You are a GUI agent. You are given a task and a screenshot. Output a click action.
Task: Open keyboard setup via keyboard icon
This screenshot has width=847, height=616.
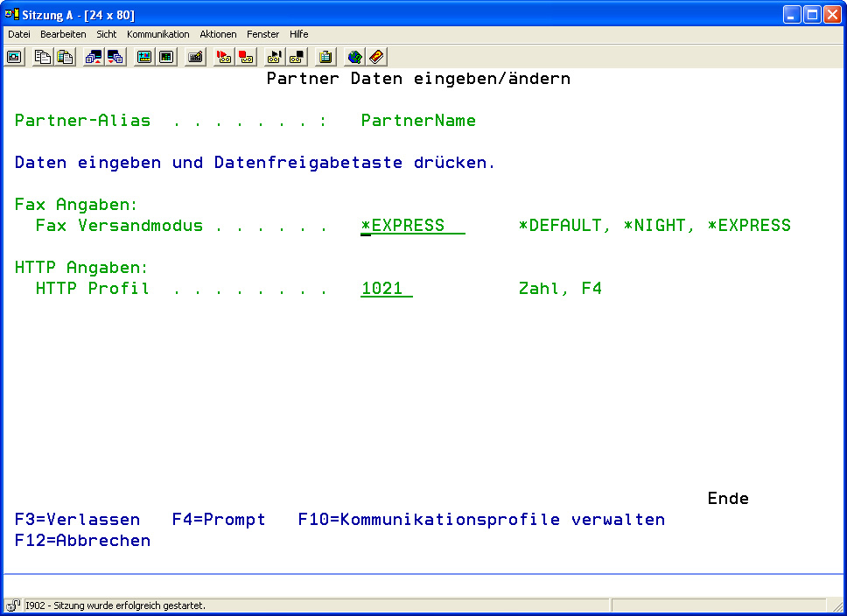point(196,57)
